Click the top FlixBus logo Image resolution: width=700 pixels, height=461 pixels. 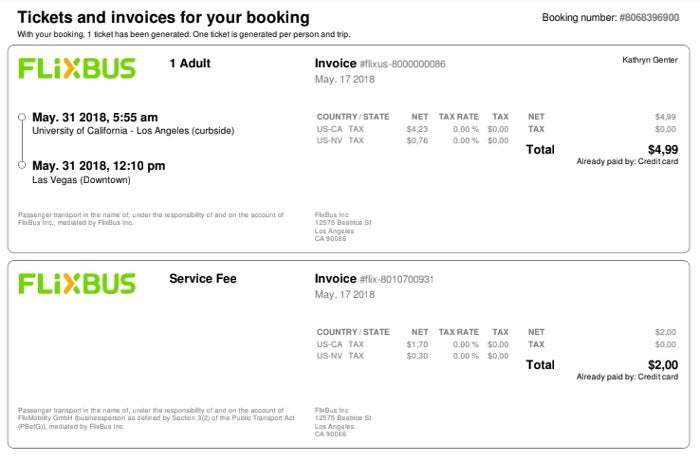pyautogui.click(x=76, y=68)
